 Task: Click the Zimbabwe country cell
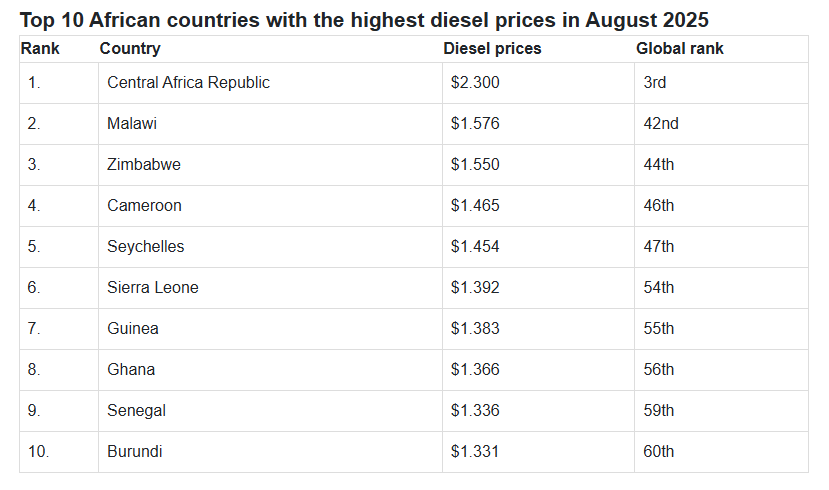(x=144, y=165)
